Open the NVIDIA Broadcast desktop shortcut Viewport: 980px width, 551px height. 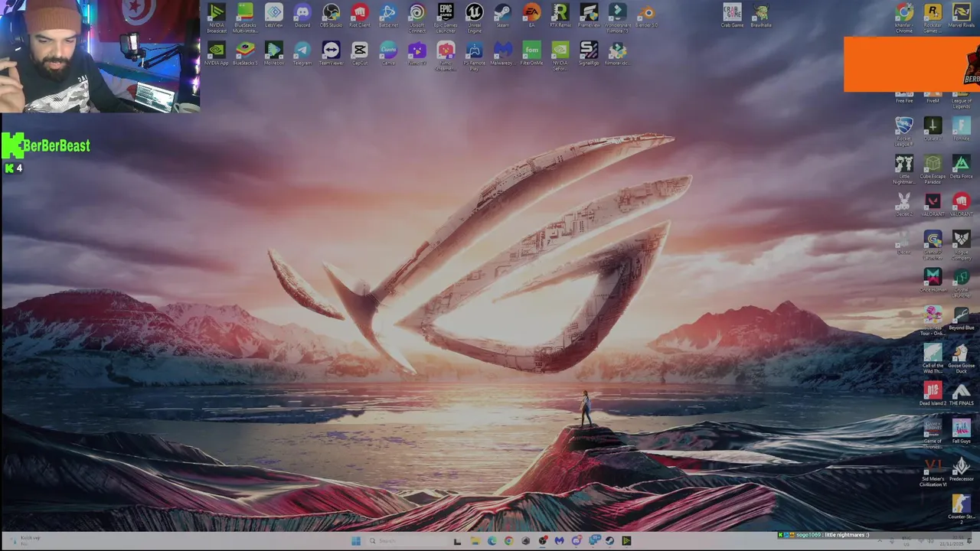[x=217, y=18]
